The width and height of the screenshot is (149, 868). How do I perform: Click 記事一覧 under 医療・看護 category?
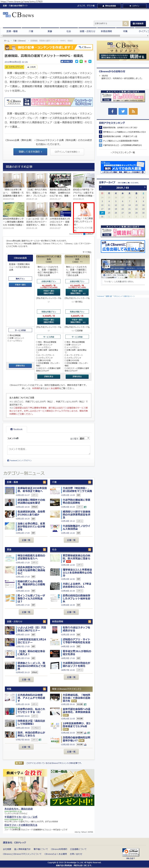pyautogui.click(x=26, y=540)
